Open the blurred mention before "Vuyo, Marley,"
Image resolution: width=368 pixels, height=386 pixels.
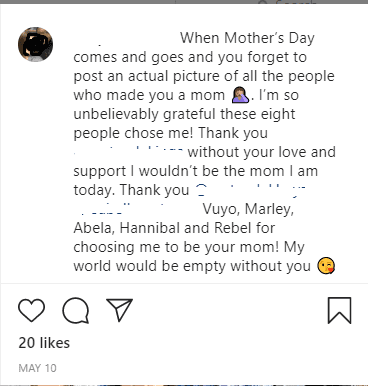pyautogui.click(x=136, y=209)
